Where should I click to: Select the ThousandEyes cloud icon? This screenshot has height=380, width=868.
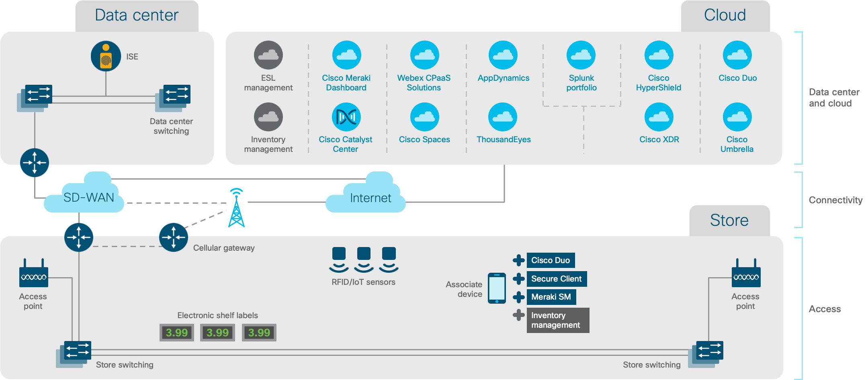click(x=503, y=117)
